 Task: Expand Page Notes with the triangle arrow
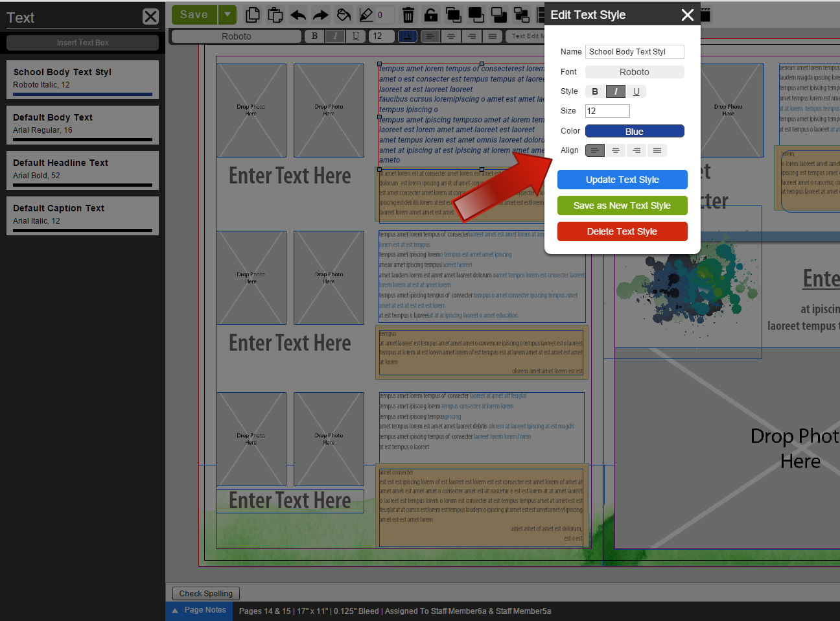point(174,611)
